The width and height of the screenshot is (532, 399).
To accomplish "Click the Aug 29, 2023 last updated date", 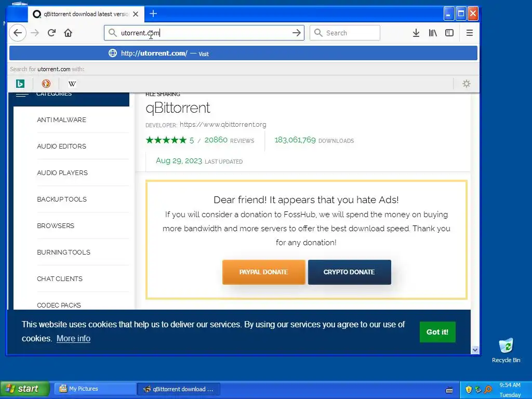I will [x=179, y=161].
